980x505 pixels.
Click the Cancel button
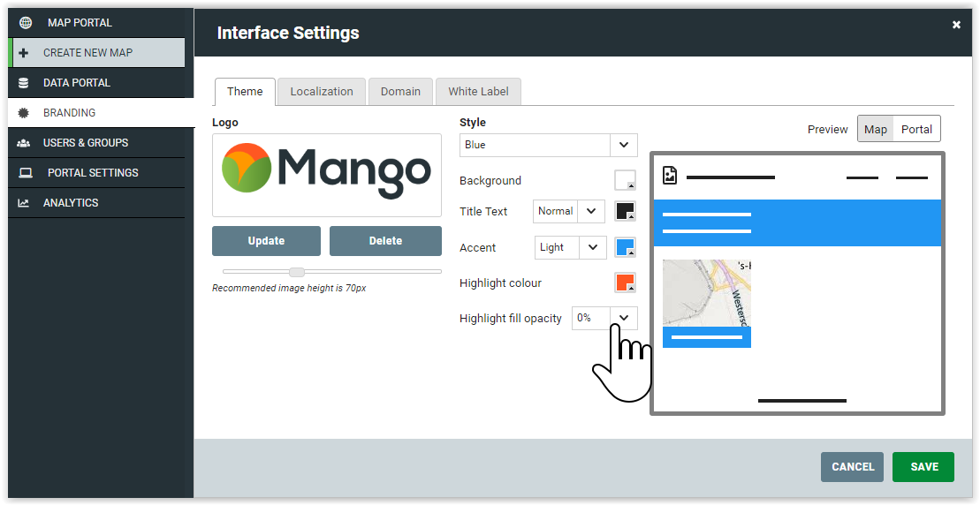click(x=853, y=467)
